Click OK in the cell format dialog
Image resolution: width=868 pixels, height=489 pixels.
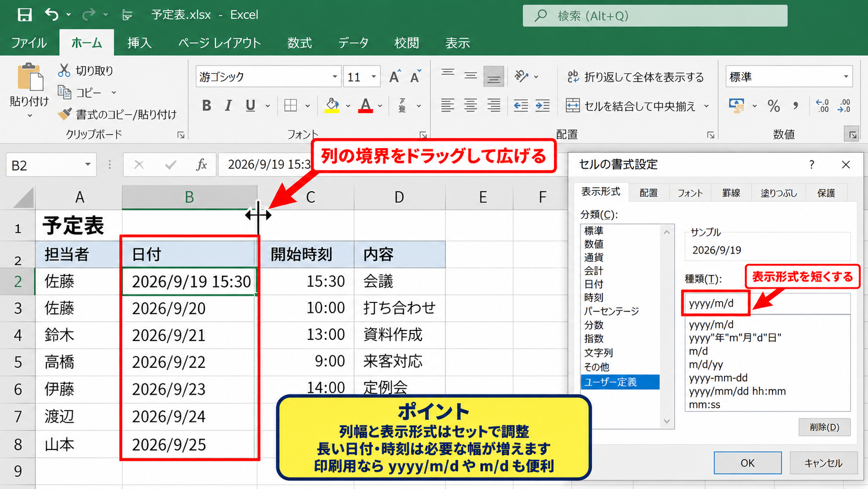point(748,463)
